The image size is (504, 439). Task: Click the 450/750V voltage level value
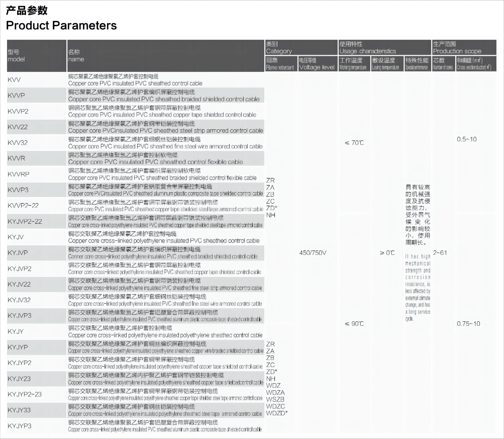pyautogui.click(x=313, y=253)
